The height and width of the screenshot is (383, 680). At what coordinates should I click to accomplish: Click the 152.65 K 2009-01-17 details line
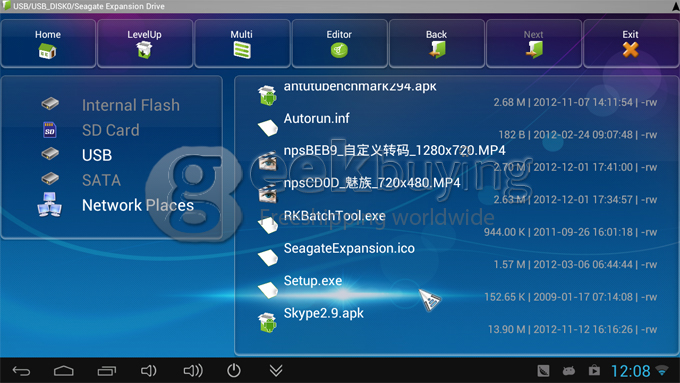point(570,297)
